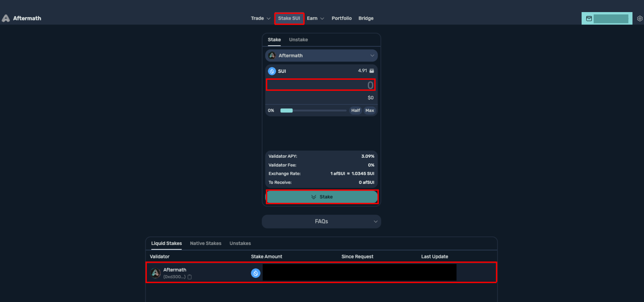Open the settings gear icon
This screenshot has height=302, width=644.
pyautogui.click(x=640, y=18)
